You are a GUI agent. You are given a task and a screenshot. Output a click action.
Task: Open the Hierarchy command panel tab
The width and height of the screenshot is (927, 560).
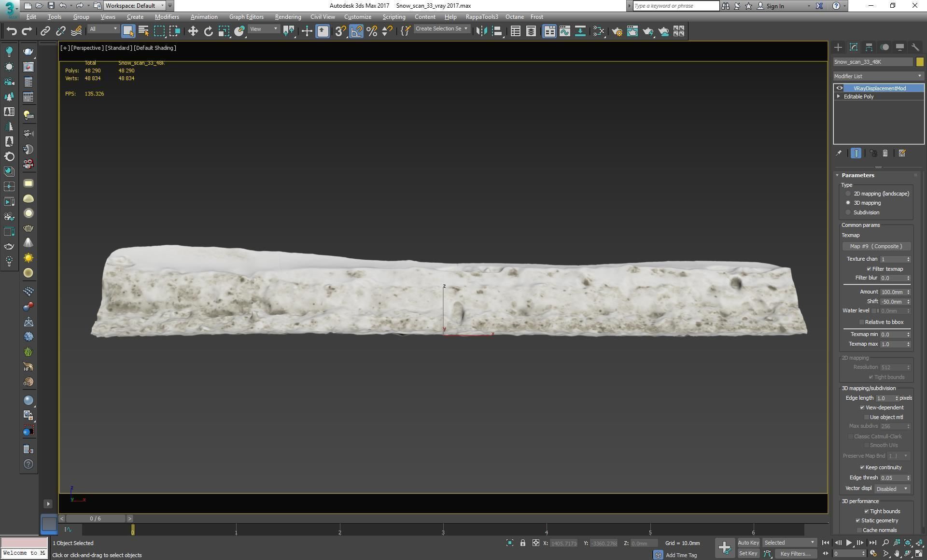pos(869,47)
